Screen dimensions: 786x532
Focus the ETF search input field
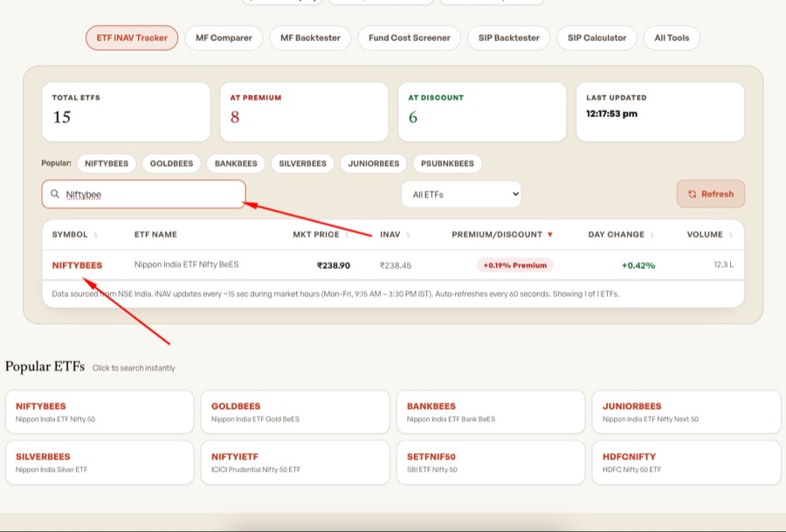pos(144,194)
